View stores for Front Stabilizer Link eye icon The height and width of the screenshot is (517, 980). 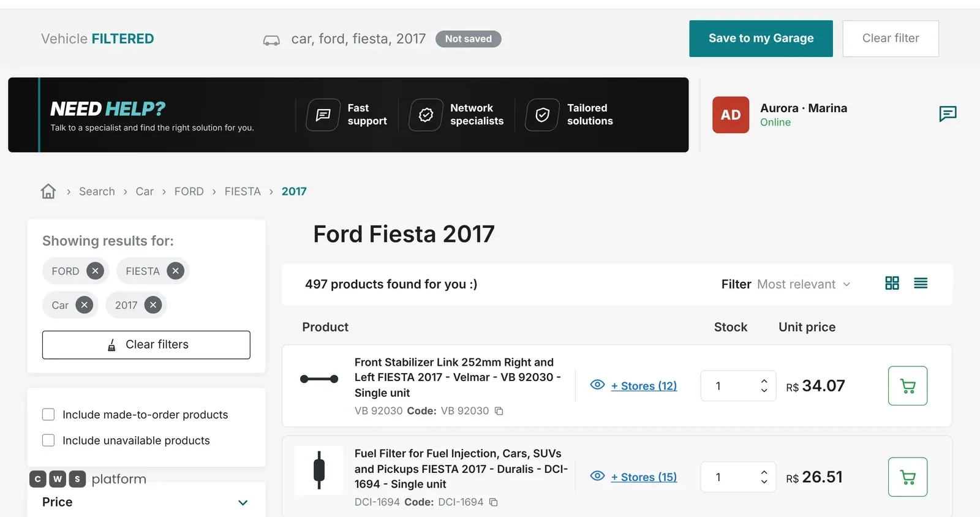[x=597, y=385]
